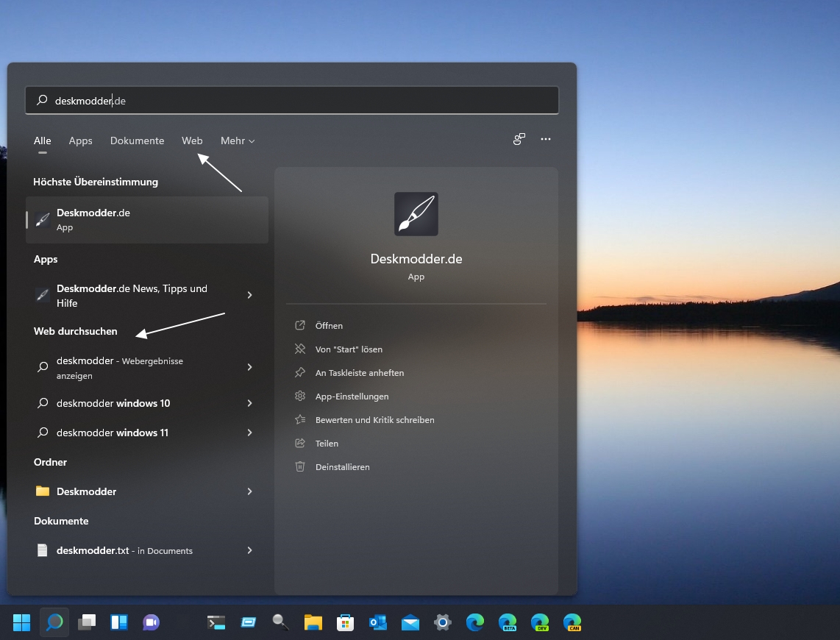Click the taskbar Search icon

[54, 622]
